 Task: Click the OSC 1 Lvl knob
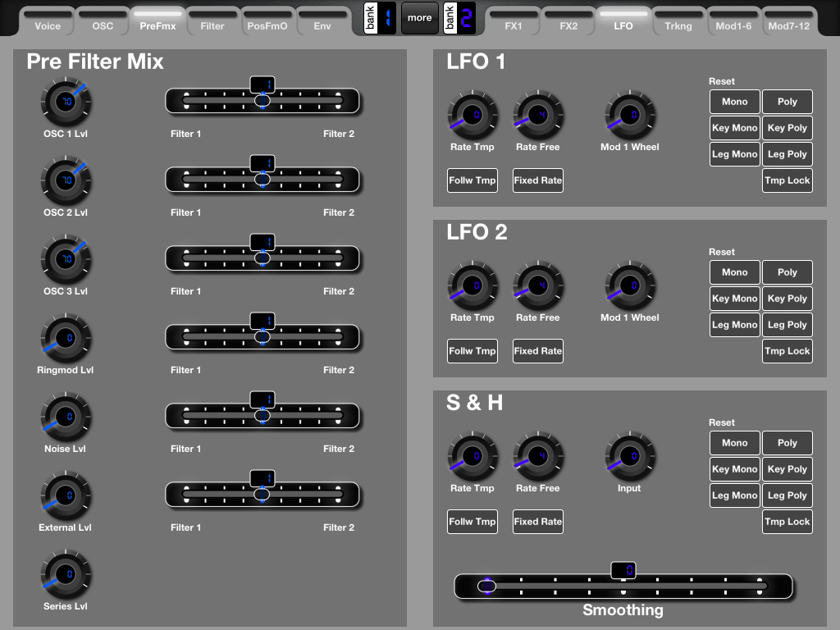[66, 102]
